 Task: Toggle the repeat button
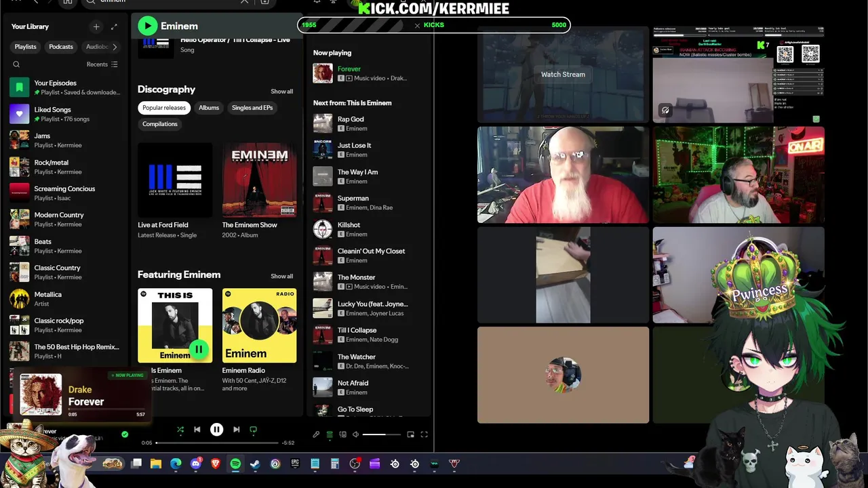(254, 429)
